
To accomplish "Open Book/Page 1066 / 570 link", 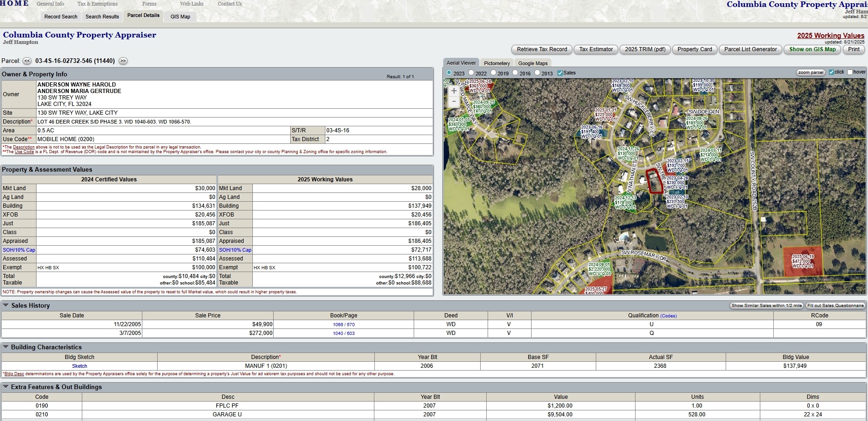I will pos(343,325).
